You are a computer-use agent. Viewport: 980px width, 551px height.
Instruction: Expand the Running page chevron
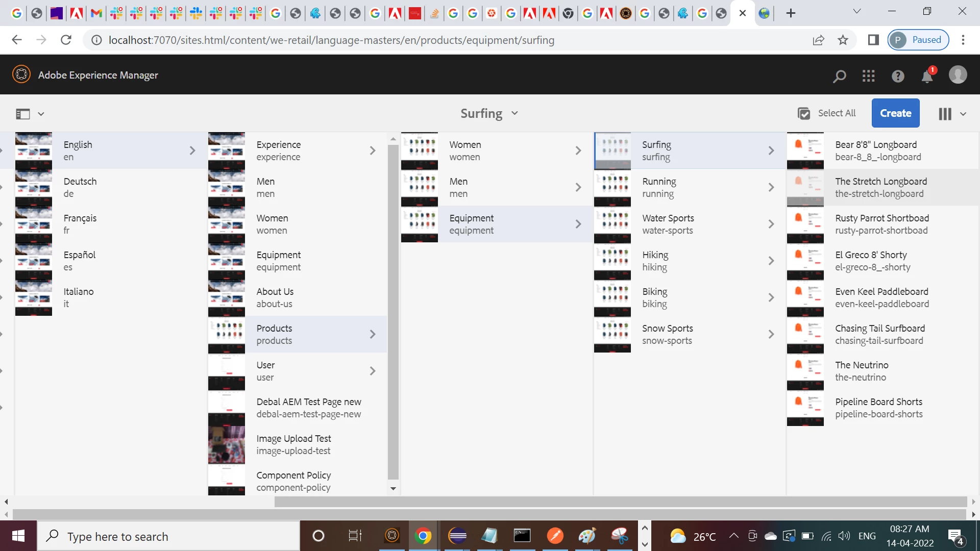tap(771, 187)
